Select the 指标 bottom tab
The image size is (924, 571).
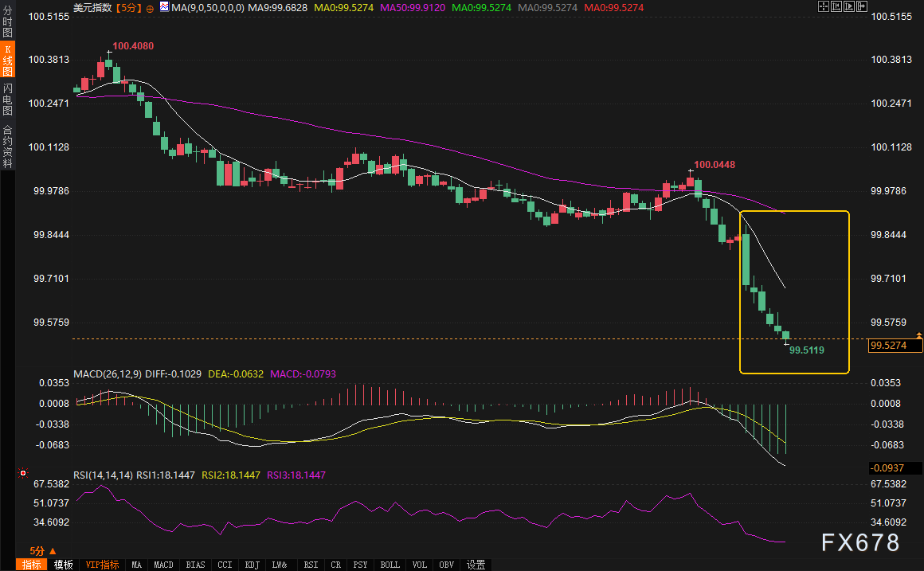32,565
